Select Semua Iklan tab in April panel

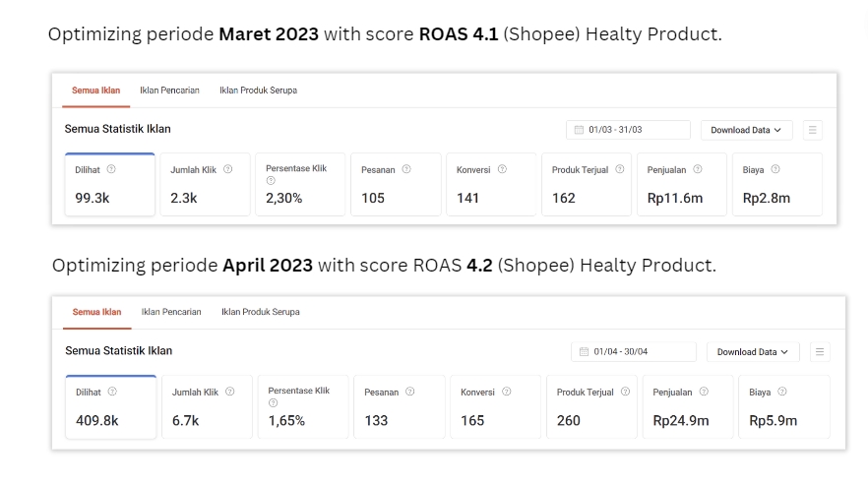(x=96, y=312)
